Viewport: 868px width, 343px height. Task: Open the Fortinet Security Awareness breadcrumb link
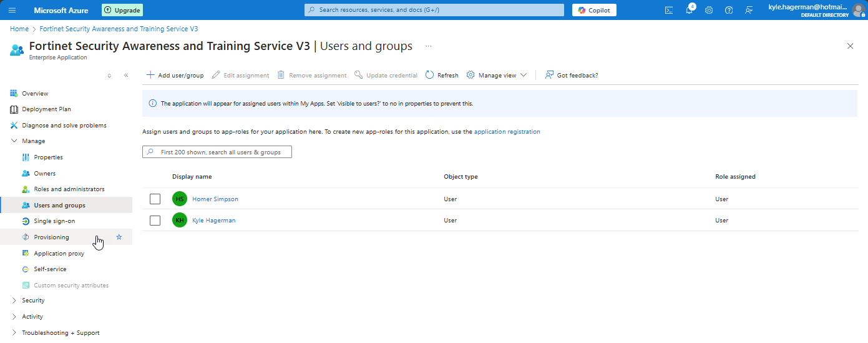[x=119, y=29]
